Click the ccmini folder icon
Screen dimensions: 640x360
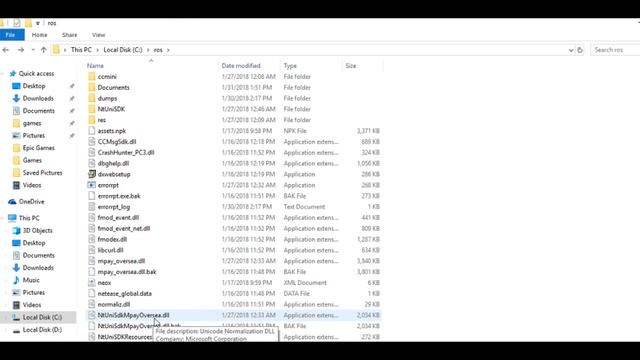[x=92, y=76]
